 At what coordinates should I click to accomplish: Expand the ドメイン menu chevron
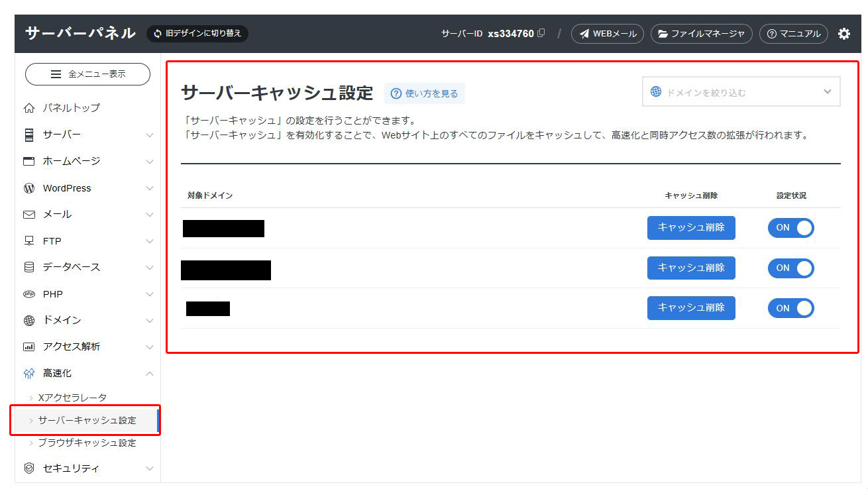click(149, 320)
